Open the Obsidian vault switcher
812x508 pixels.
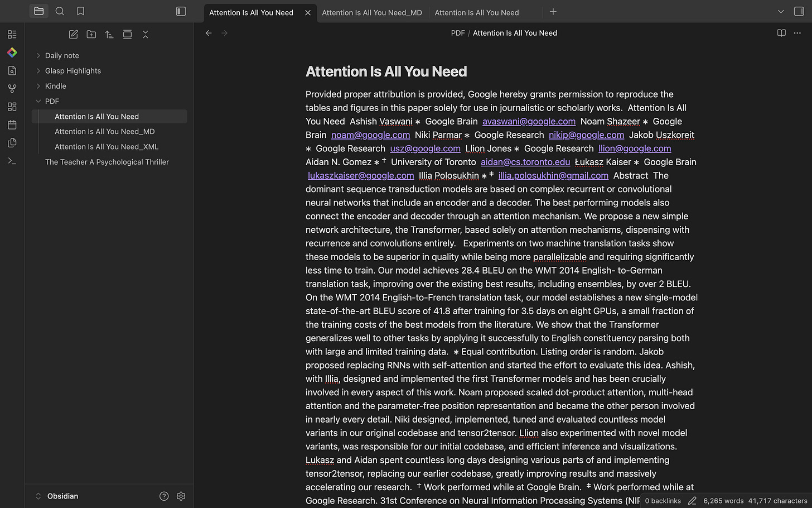(57, 496)
